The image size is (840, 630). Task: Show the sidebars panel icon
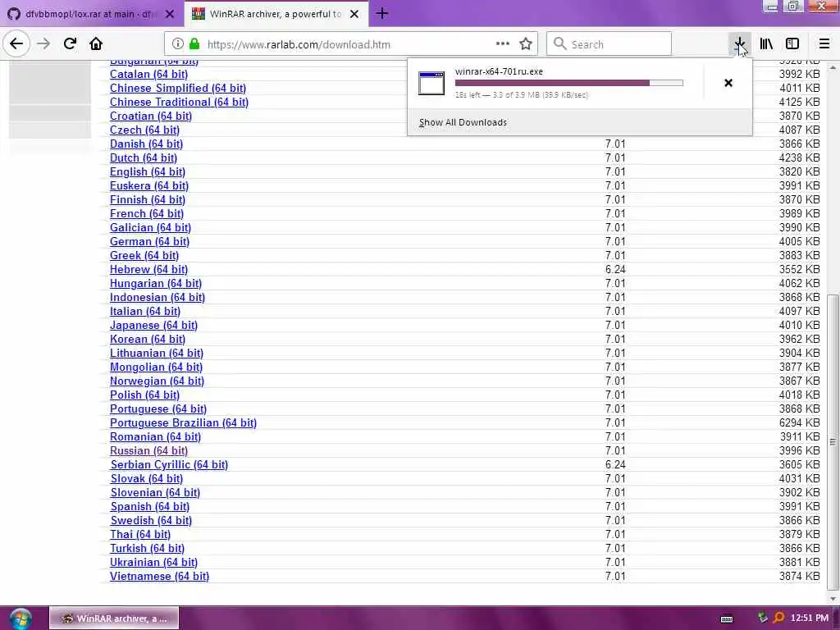pos(792,44)
